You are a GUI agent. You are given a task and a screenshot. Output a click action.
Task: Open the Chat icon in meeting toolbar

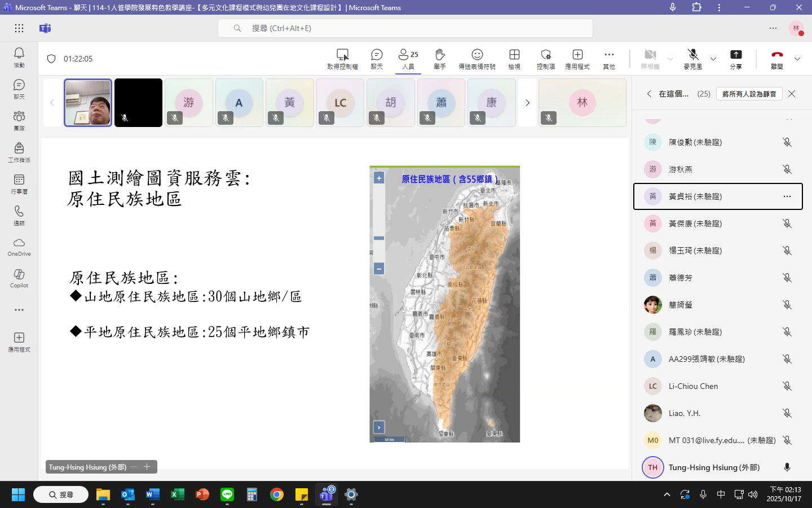(377, 58)
